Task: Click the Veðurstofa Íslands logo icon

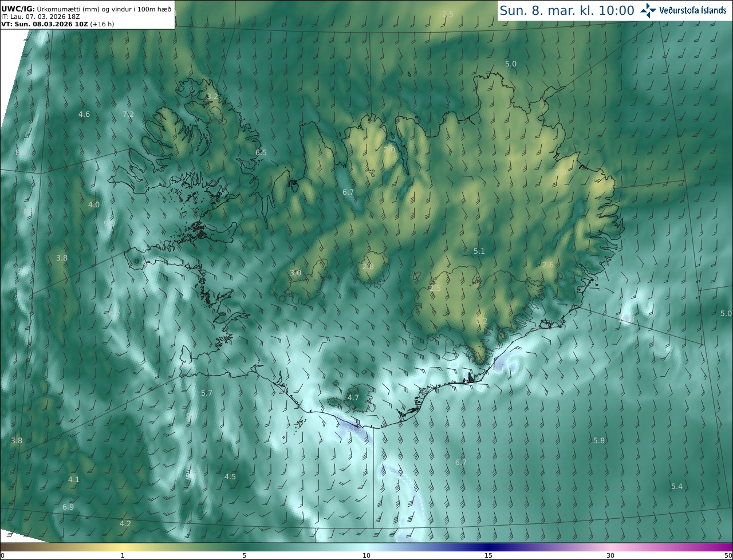Action: [x=648, y=10]
